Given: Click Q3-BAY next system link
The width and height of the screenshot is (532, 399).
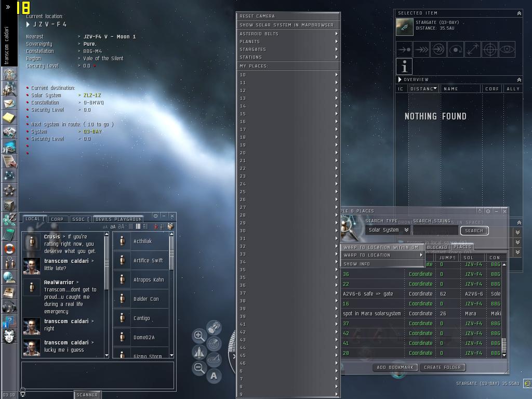Looking at the screenshot, I should (x=92, y=131).
